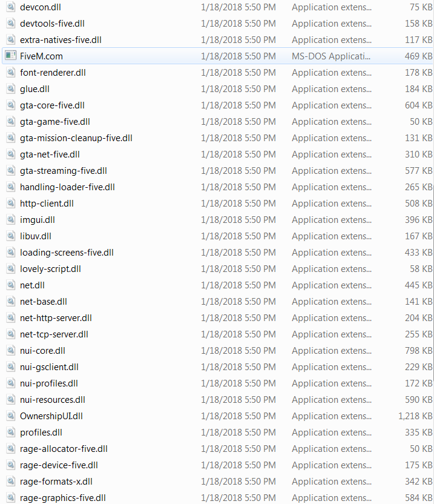The height and width of the screenshot is (504, 434).
Task: Click the MS-DOS Applicati... type cell
Action: tap(331, 56)
